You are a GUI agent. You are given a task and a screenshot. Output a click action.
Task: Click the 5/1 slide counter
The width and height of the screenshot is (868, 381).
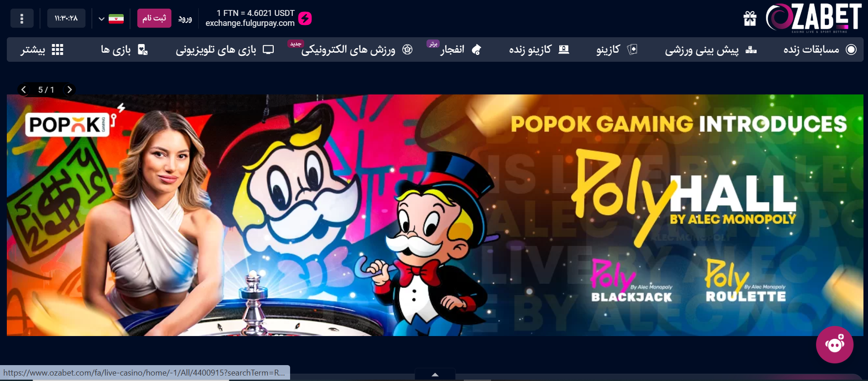tap(46, 90)
